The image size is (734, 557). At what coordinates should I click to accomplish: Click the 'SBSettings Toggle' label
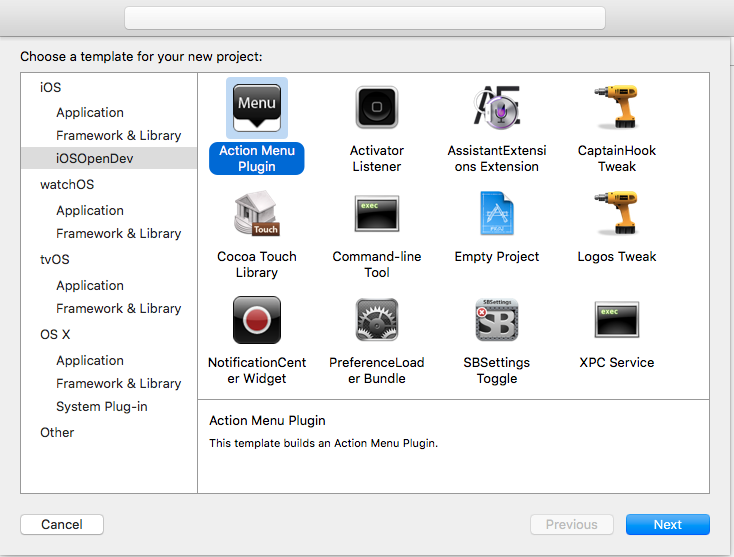(x=497, y=370)
